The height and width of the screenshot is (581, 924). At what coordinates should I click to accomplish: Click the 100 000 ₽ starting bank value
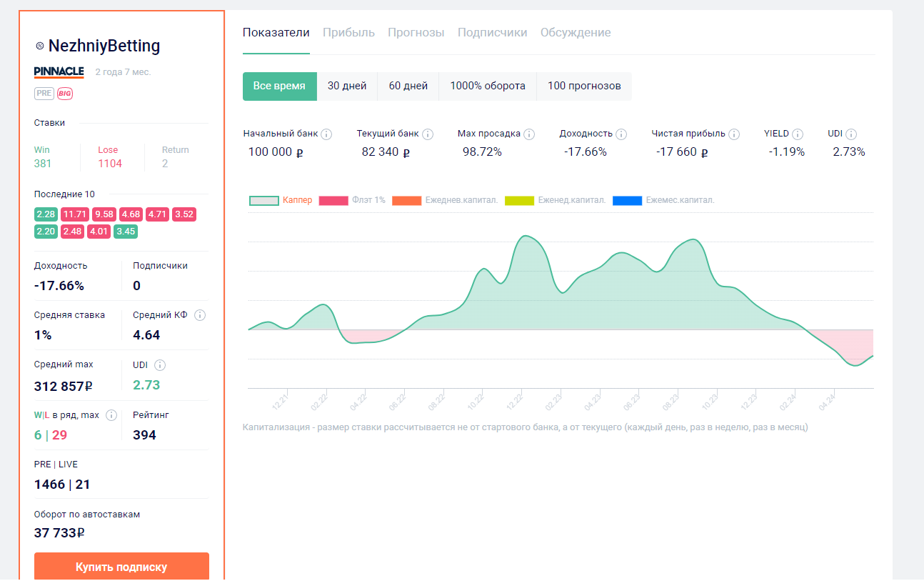(x=276, y=152)
